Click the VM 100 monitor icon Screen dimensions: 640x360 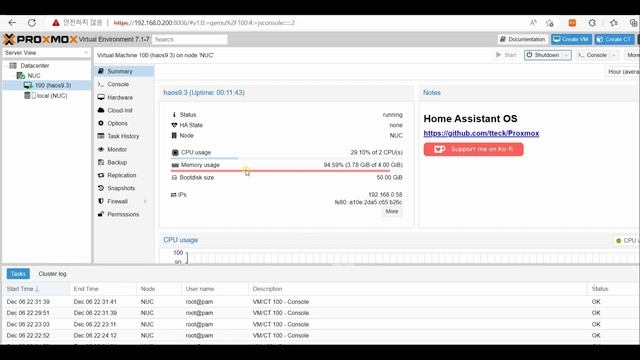28,85
